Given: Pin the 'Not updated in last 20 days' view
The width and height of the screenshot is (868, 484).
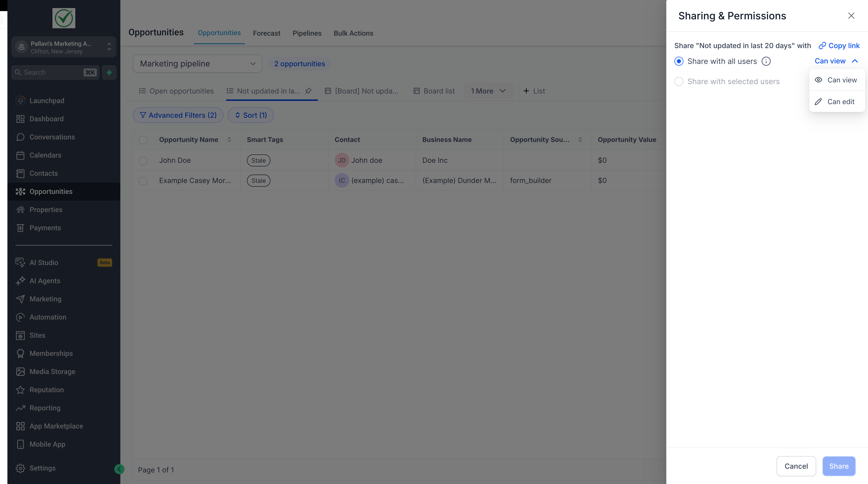Looking at the screenshot, I should pyautogui.click(x=309, y=91).
